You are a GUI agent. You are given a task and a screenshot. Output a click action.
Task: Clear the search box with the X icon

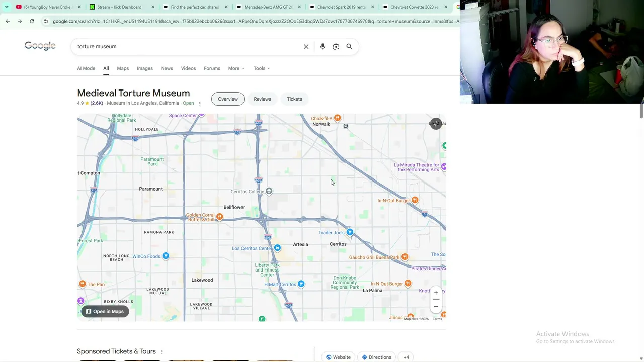tap(306, 46)
